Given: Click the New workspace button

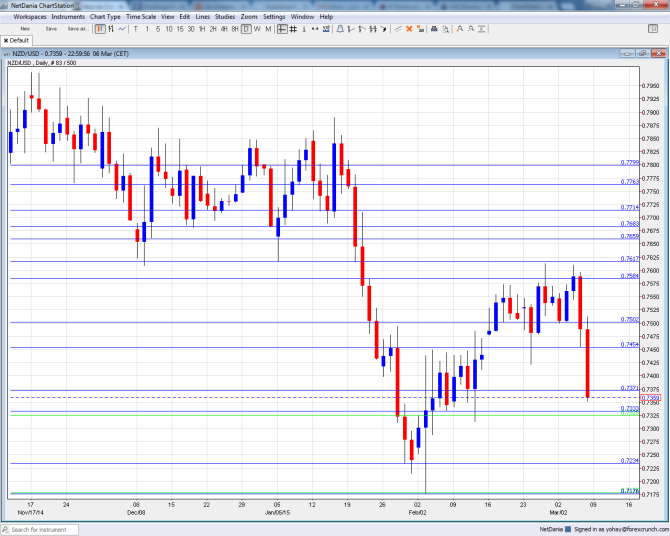Looking at the screenshot, I should (25, 29).
